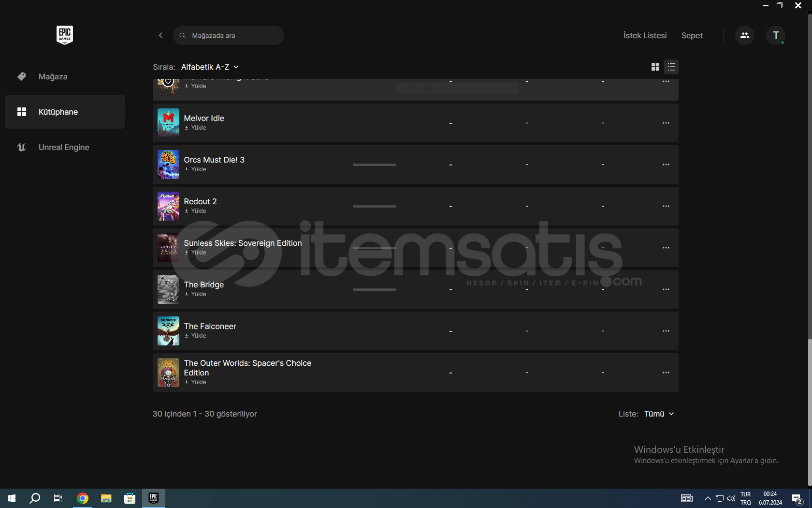Open Mağaza in sidebar
The image size is (812, 508).
pyautogui.click(x=65, y=76)
